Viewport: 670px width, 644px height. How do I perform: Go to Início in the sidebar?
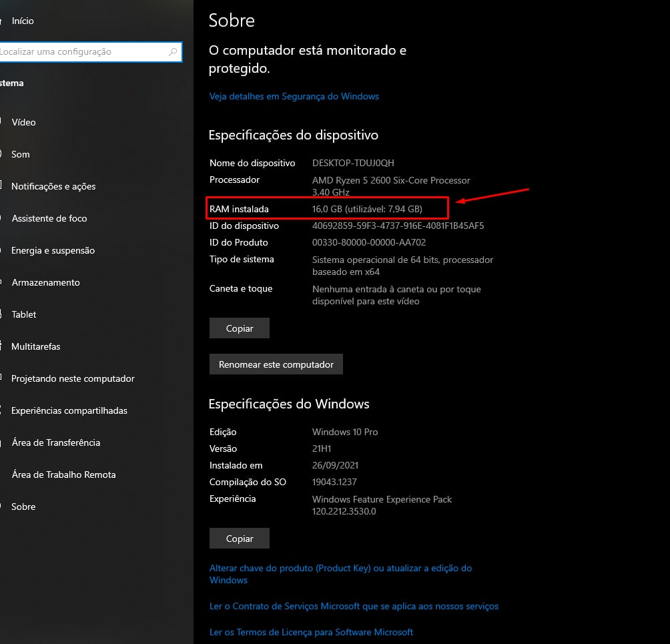point(23,21)
